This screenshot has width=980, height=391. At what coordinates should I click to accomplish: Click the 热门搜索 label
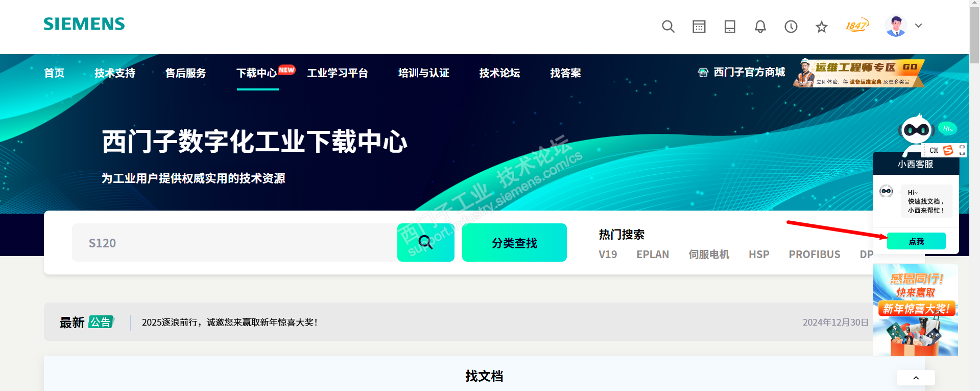point(622,235)
